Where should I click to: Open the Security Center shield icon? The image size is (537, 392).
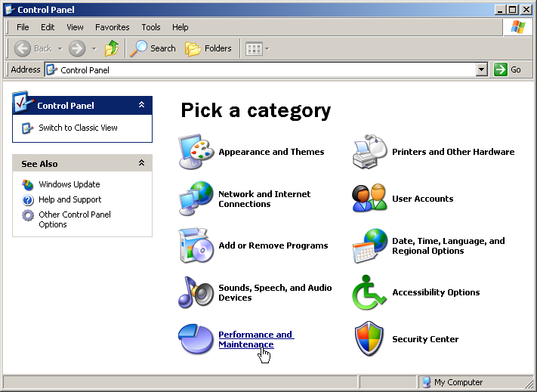click(369, 339)
